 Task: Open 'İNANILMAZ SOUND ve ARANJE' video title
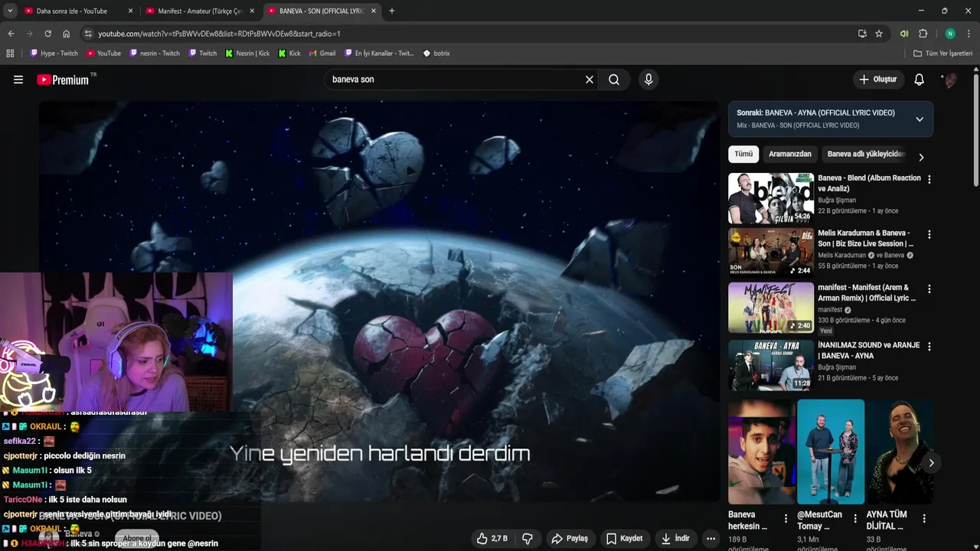pos(869,350)
